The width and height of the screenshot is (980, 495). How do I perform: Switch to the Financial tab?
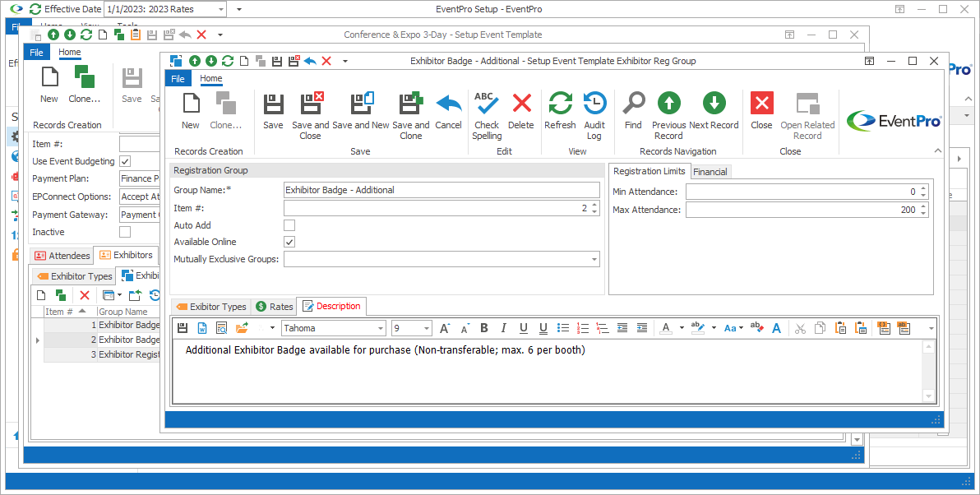tap(710, 172)
